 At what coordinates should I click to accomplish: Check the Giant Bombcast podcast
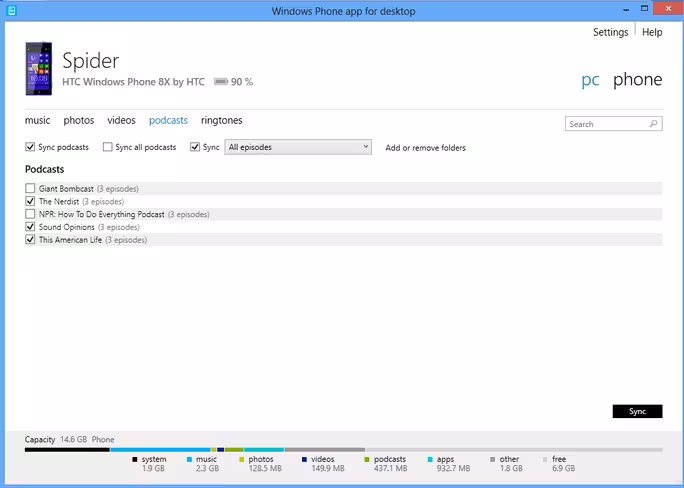tap(30, 188)
